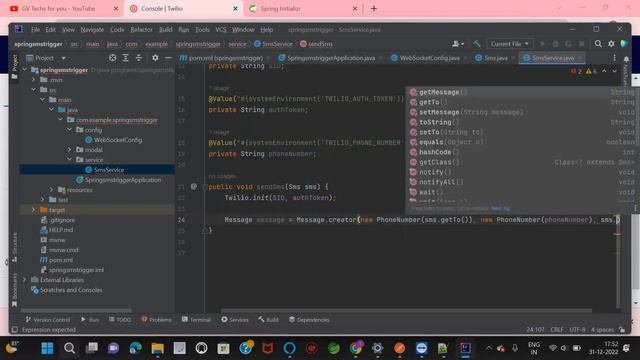The image size is (640, 360).
Task: Open the Navigate menu
Action: pos(92,30)
